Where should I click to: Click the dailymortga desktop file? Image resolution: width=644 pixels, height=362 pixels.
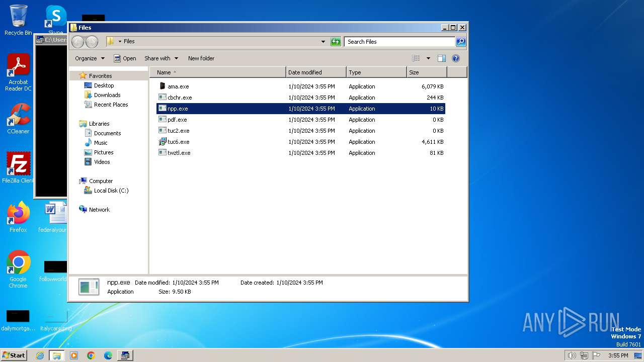pos(18,321)
